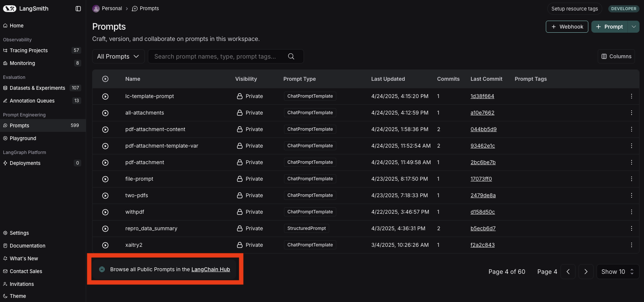Image resolution: width=644 pixels, height=302 pixels.
Task: Click the Webhook button
Action: tap(567, 27)
